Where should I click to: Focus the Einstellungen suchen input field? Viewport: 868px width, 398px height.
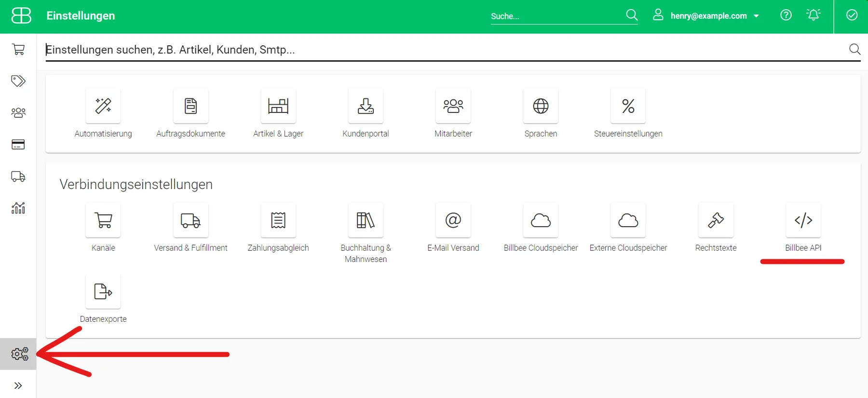coord(446,50)
